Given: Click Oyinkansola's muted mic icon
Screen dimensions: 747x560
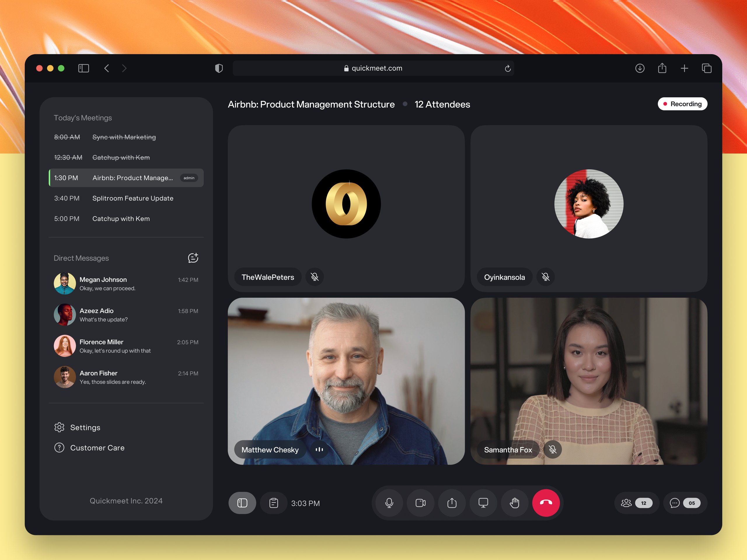Looking at the screenshot, I should tap(546, 277).
